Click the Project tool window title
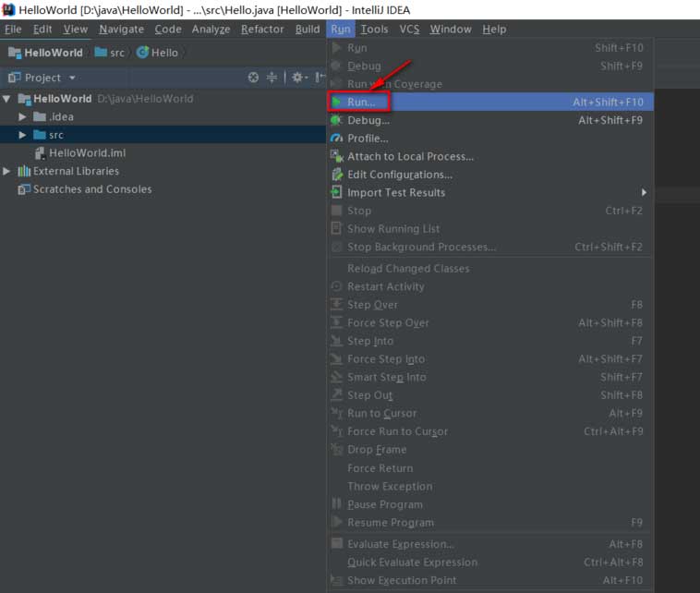The image size is (700, 593). click(x=42, y=78)
